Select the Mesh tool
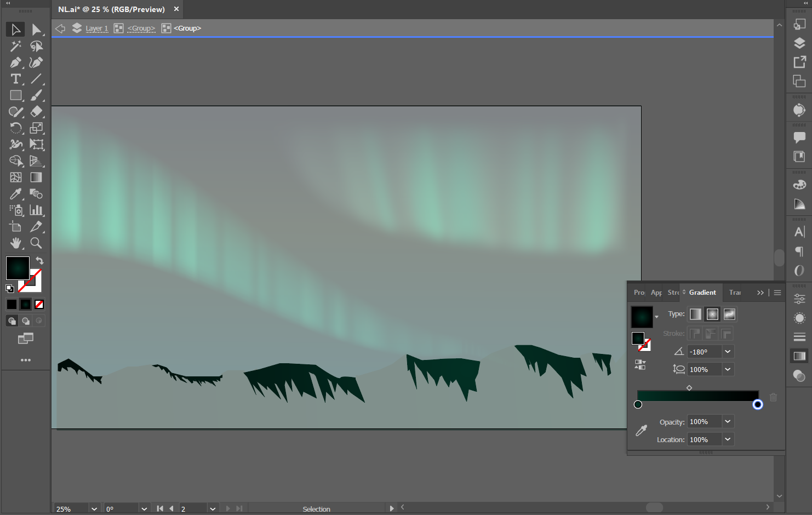Image resolution: width=812 pixels, height=515 pixels. click(15, 178)
